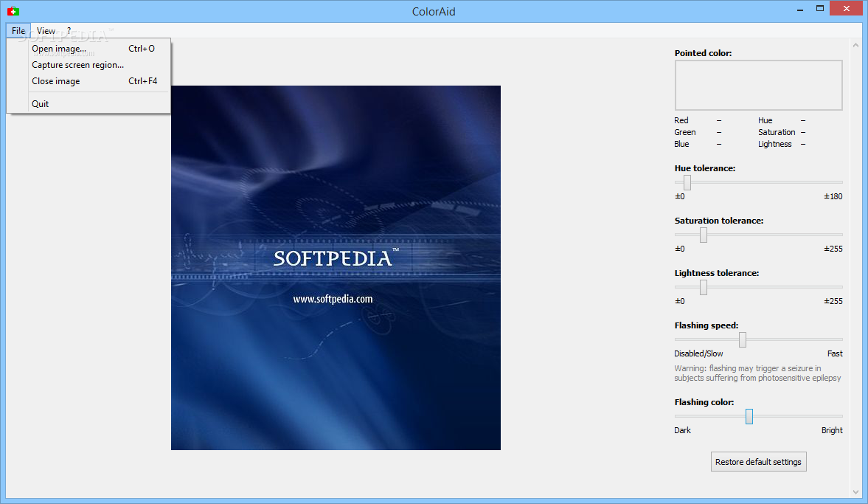Viewport: 868px width, 504px height.
Task: Click the ±180 hue tolerance maximum label
Action: click(x=833, y=196)
